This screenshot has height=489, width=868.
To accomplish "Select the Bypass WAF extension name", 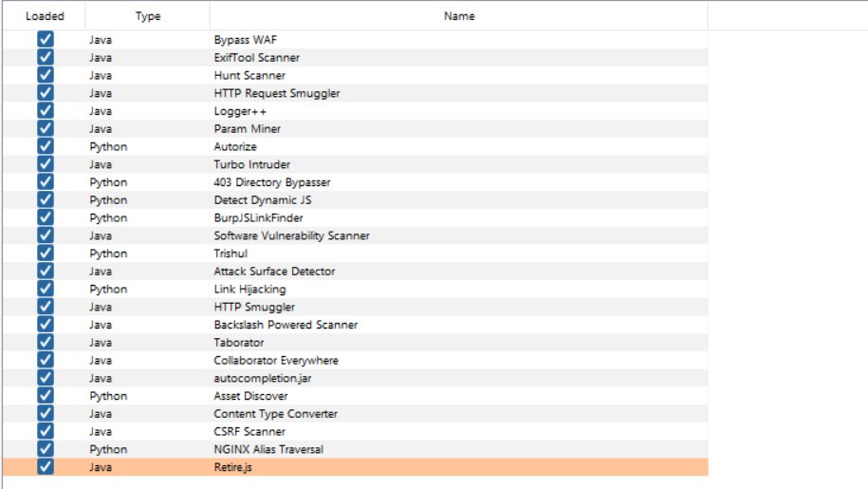I will (246, 40).
